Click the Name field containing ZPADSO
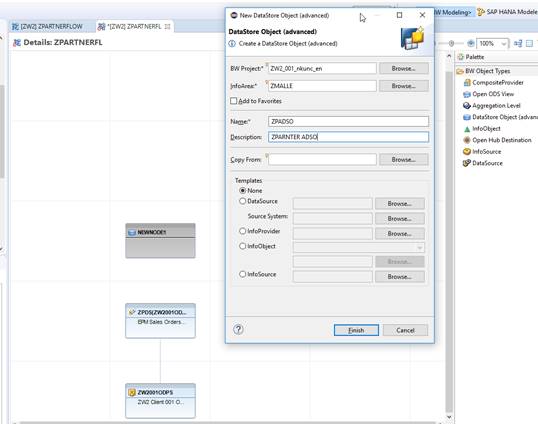538x424 pixels. pyautogui.click(x=348, y=121)
